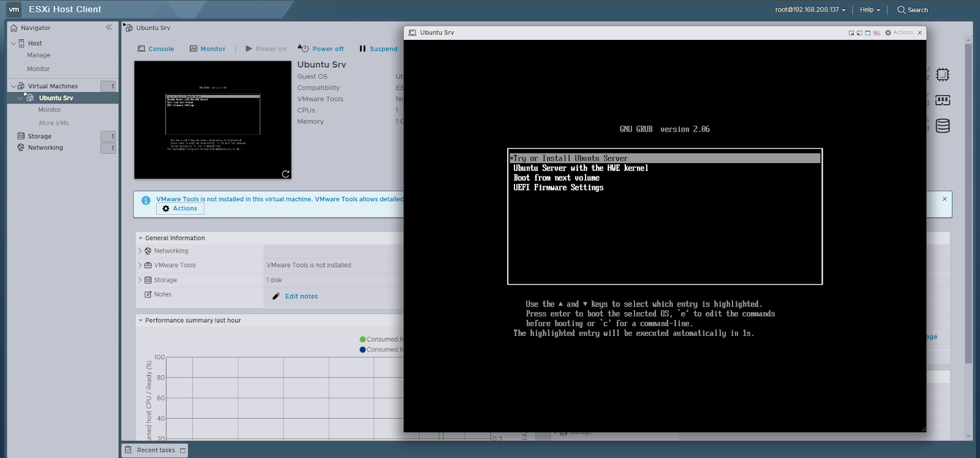Click the main page vertical scrollbar

click(x=968, y=202)
